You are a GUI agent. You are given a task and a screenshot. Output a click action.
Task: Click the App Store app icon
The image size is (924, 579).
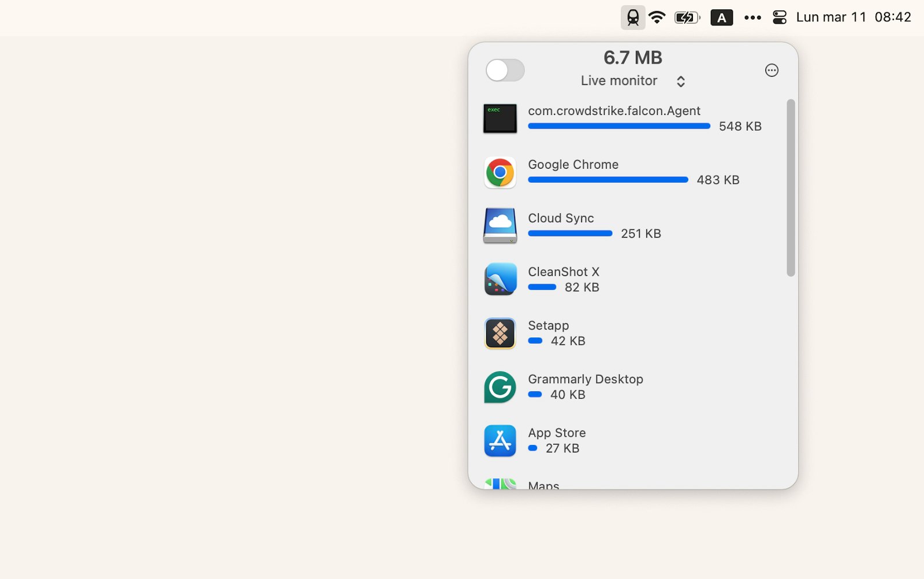(500, 441)
